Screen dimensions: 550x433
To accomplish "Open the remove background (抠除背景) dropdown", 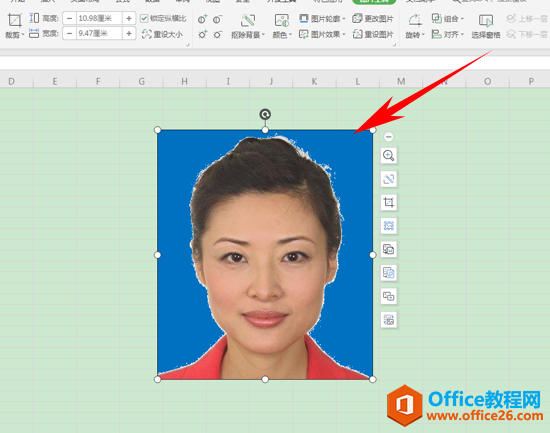I will pyautogui.click(x=248, y=26).
